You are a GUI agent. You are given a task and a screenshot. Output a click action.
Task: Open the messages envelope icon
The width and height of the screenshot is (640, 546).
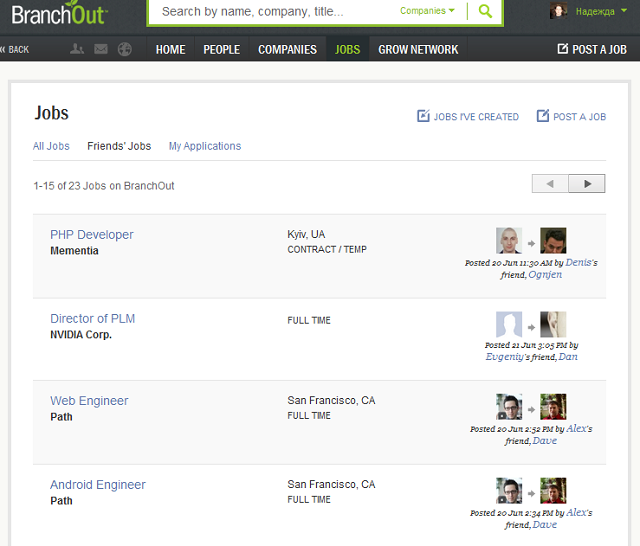point(101,49)
